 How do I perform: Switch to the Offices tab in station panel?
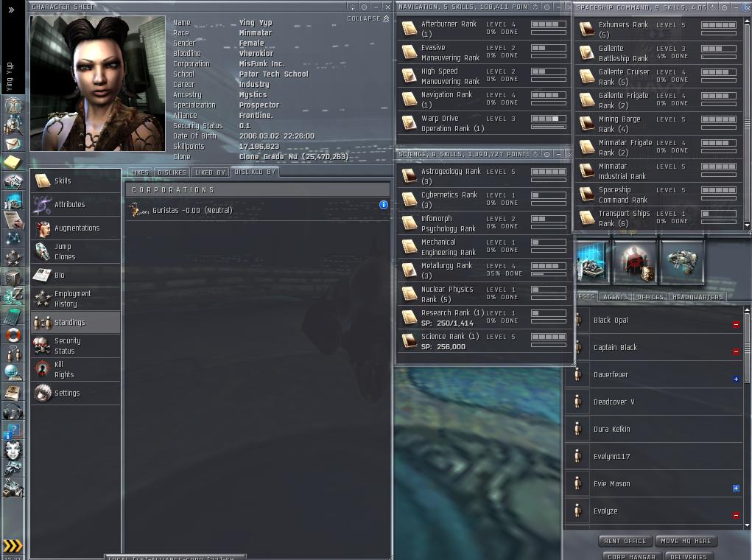(x=650, y=297)
